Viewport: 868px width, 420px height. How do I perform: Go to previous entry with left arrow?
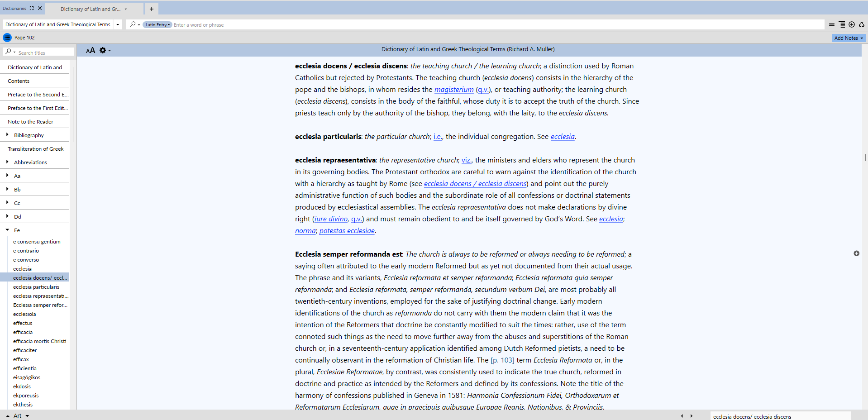[x=682, y=416]
